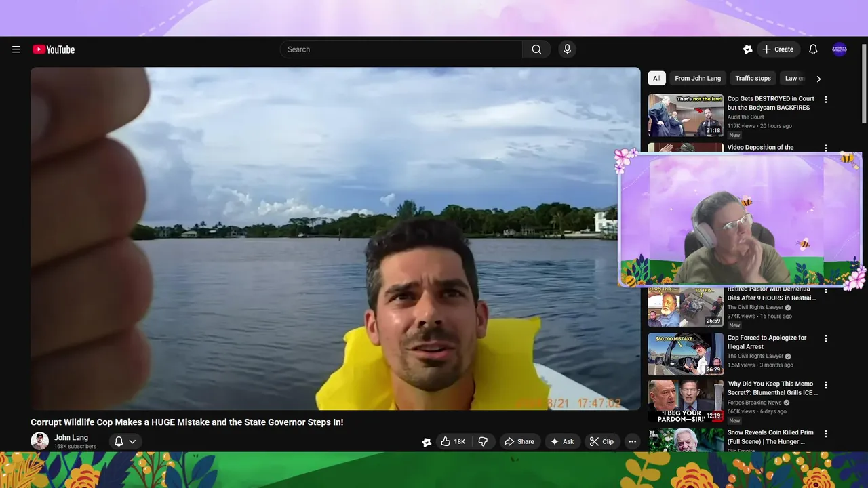Open the Ask AI button
The height and width of the screenshot is (488, 868).
(x=562, y=442)
